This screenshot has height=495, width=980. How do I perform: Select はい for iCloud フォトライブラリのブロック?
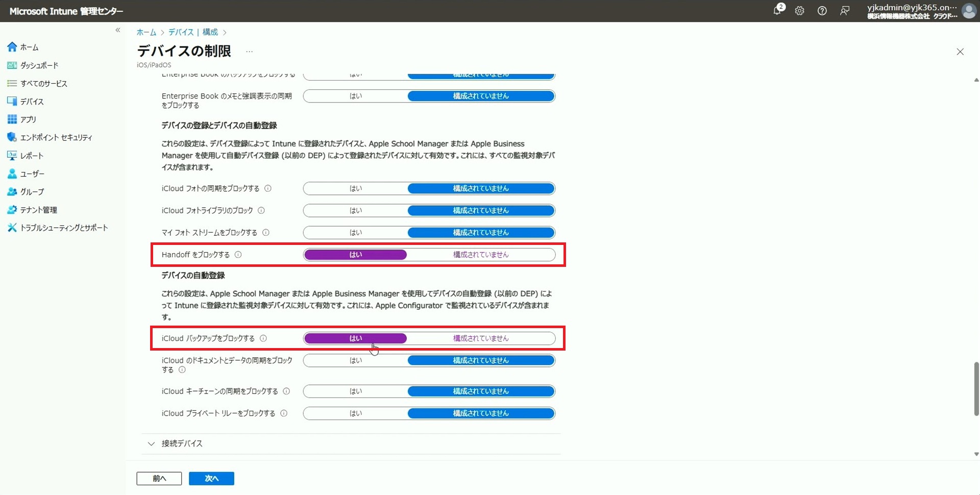(355, 211)
